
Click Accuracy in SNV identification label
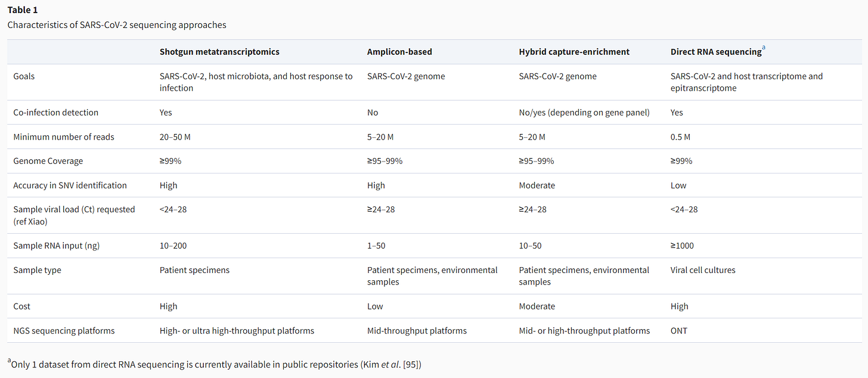pyautogui.click(x=70, y=185)
